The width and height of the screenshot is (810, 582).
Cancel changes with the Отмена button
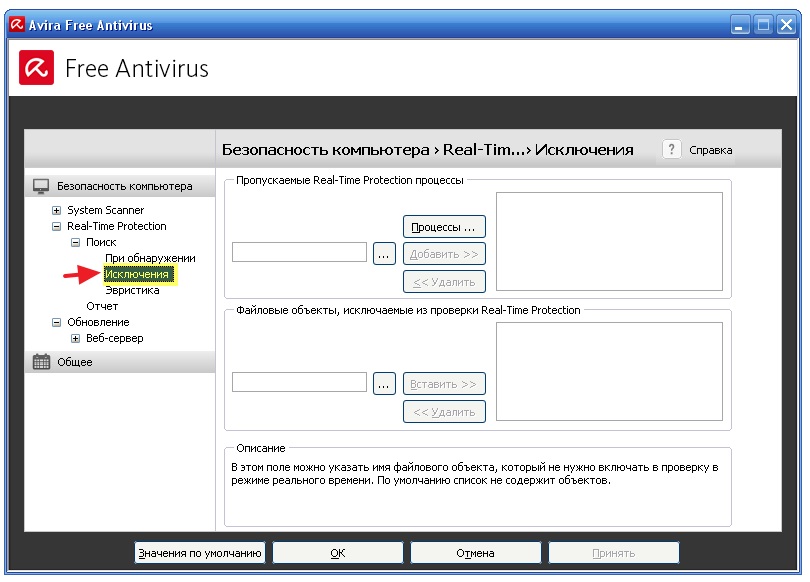(476, 553)
